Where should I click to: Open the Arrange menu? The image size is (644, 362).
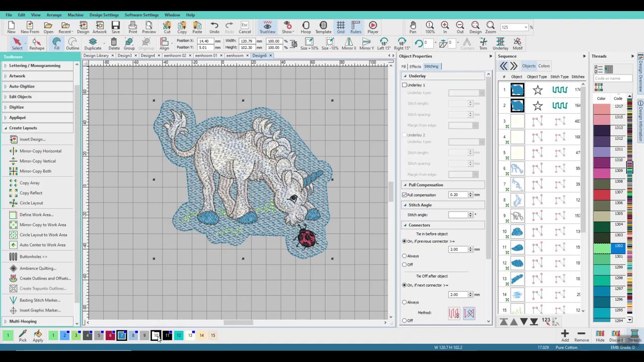point(54,15)
